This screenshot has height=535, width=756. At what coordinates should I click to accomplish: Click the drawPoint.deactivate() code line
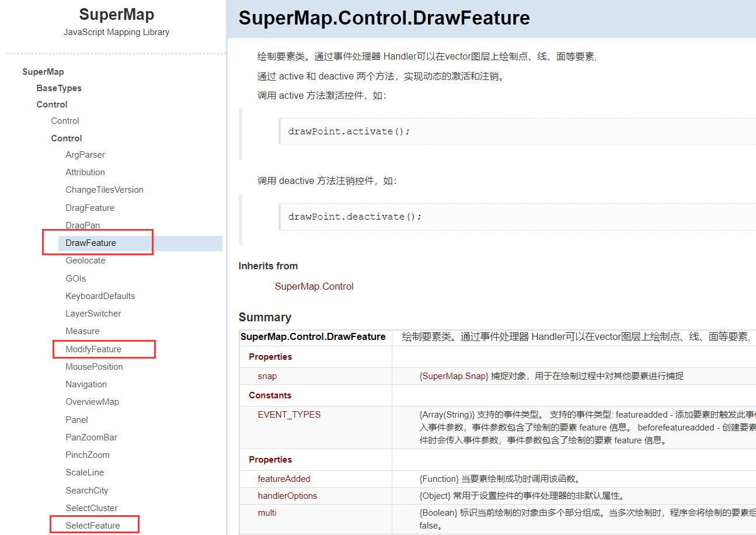355,217
